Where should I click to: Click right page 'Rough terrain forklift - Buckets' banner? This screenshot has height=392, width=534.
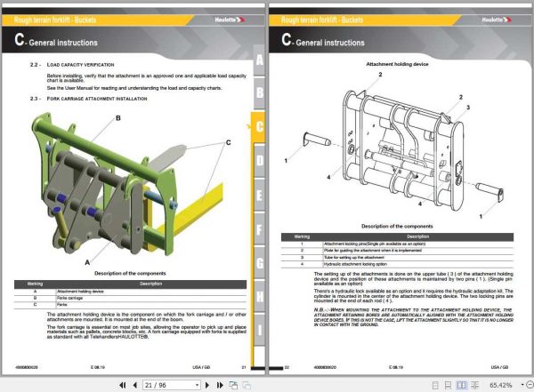[322, 20]
